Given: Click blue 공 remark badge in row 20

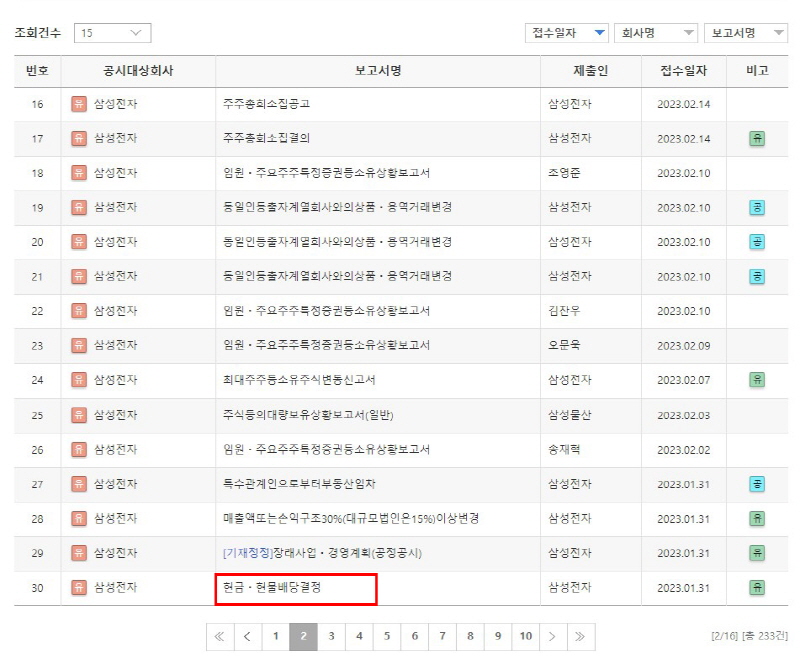Looking at the screenshot, I should (757, 242).
